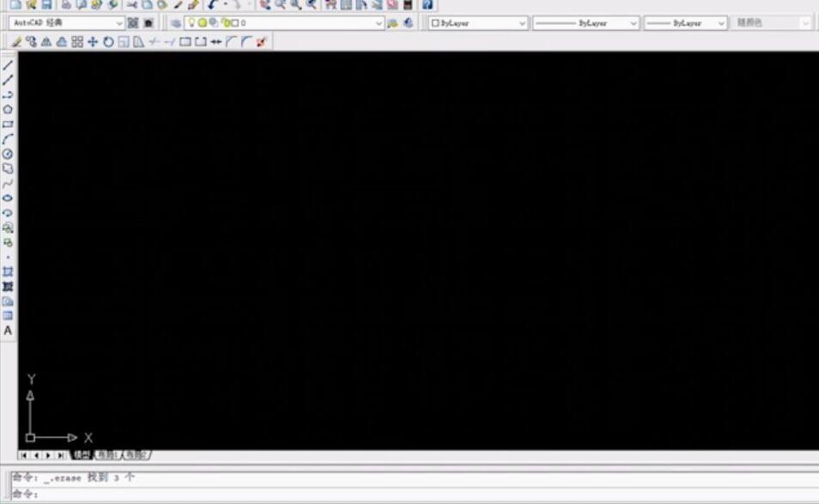819x504 pixels.
Task: Select the Erase tool in Modify toolbar
Action: coord(16,42)
